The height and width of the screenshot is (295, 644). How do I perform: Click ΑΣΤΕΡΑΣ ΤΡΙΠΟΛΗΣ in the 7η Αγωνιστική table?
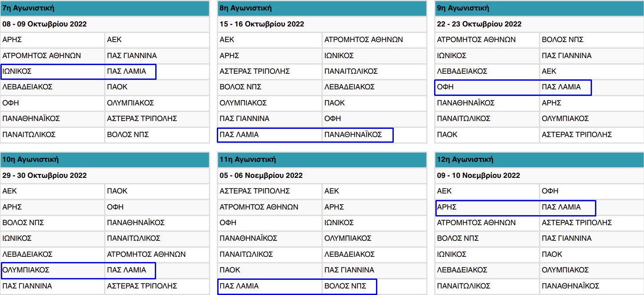142,118
